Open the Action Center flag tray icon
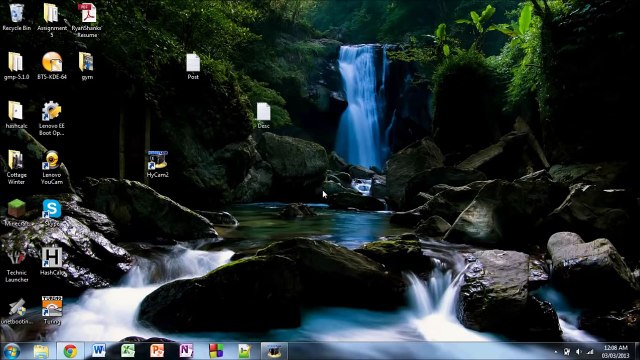The height and width of the screenshot is (360, 640). coord(567,351)
